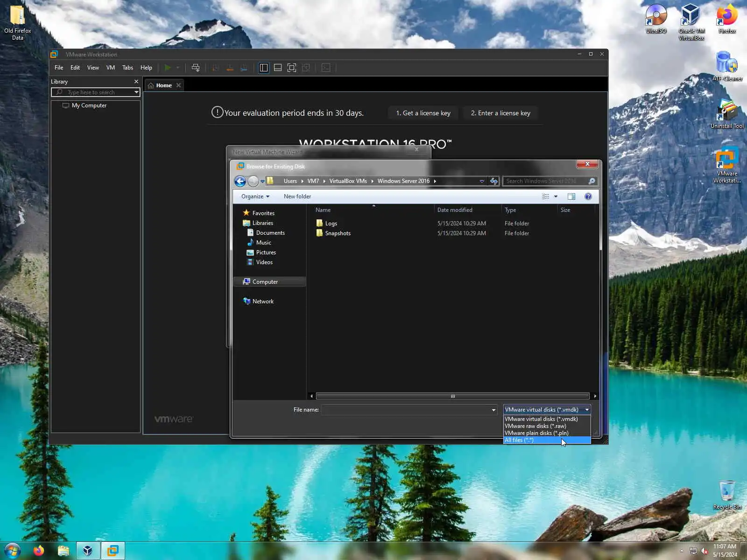Image resolution: width=747 pixels, height=560 pixels.
Task: Expand the address bar previous locations dropdown
Action: pyautogui.click(x=482, y=181)
